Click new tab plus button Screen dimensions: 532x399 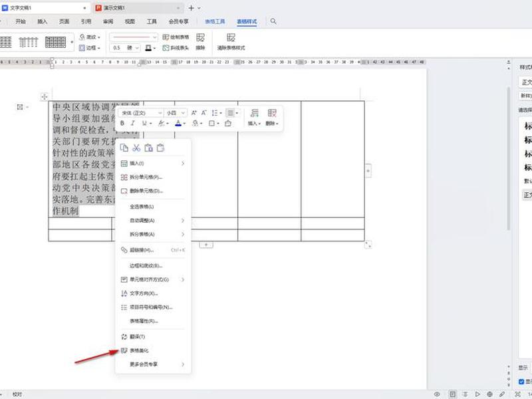191,8
